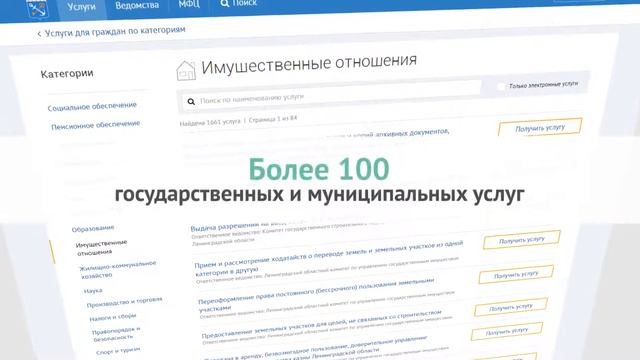Focus the Поиск по наименованию услуги field
Viewport: 640px width, 360px height.
point(330,96)
